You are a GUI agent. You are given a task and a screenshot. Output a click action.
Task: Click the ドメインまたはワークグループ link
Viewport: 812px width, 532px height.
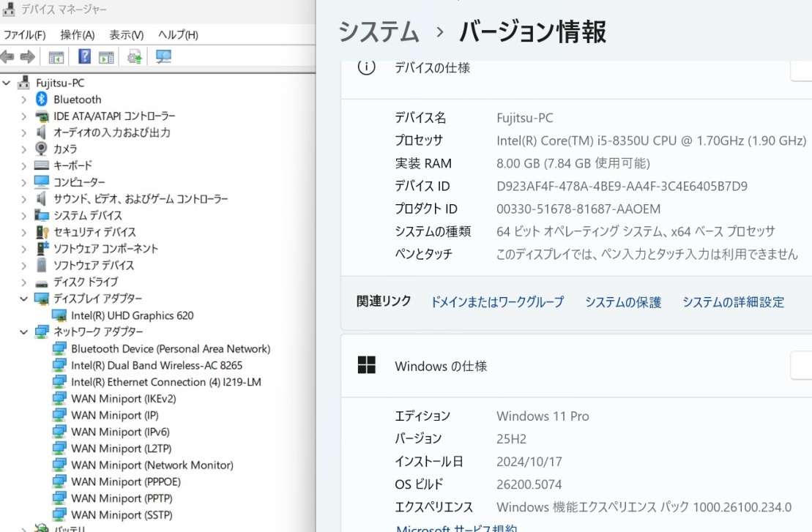point(497,301)
